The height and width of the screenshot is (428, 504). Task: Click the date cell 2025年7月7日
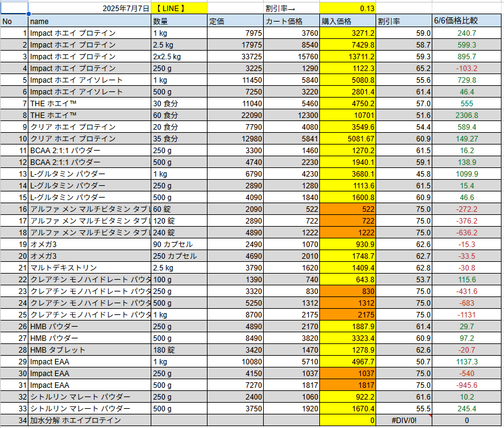pos(90,9)
